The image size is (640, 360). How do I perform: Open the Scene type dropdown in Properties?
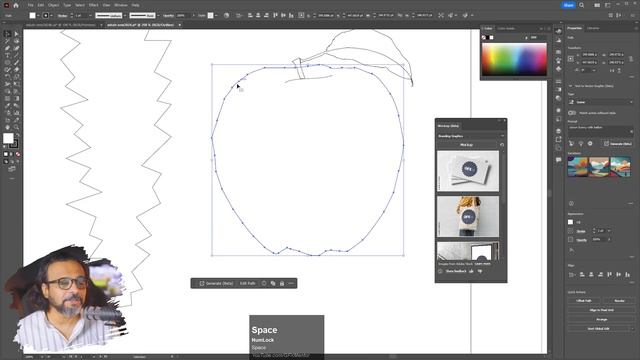click(x=600, y=102)
